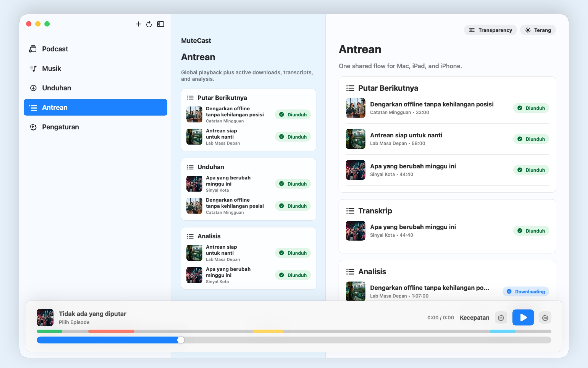Image resolution: width=588 pixels, height=368 pixels.
Task: Open the 33:00 Catatan Mingguan episode thumbnail
Action: [x=355, y=108]
